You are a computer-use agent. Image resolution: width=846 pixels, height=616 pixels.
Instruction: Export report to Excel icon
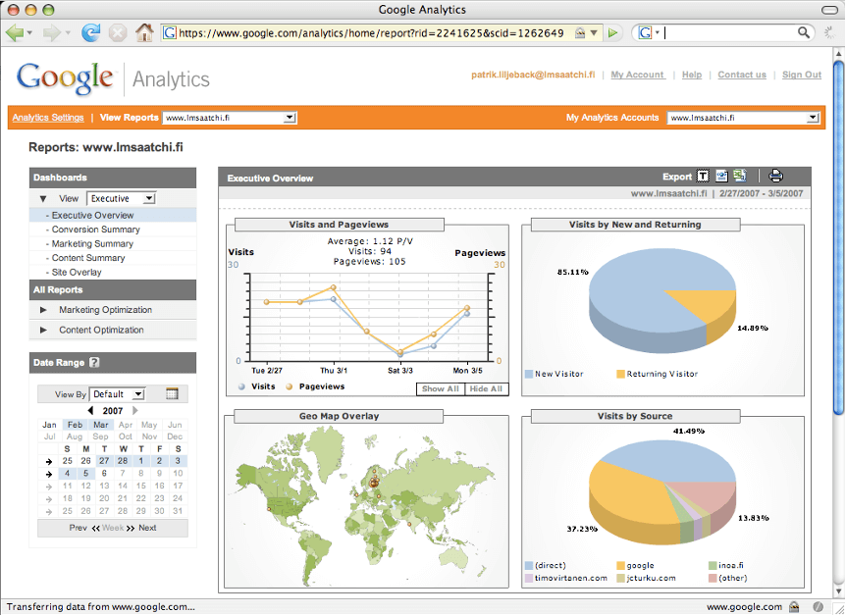[x=740, y=176]
